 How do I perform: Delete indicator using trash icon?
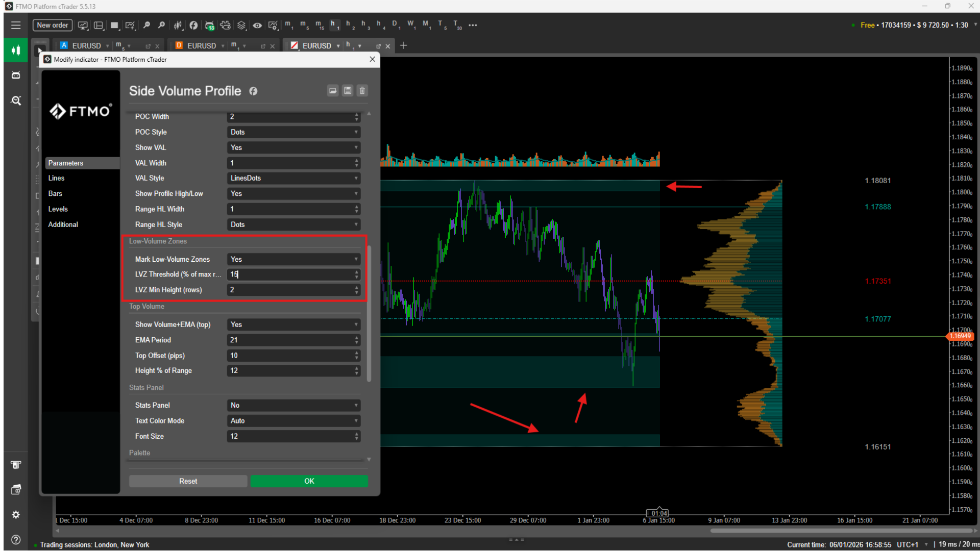pyautogui.click(x=362, y=91)
